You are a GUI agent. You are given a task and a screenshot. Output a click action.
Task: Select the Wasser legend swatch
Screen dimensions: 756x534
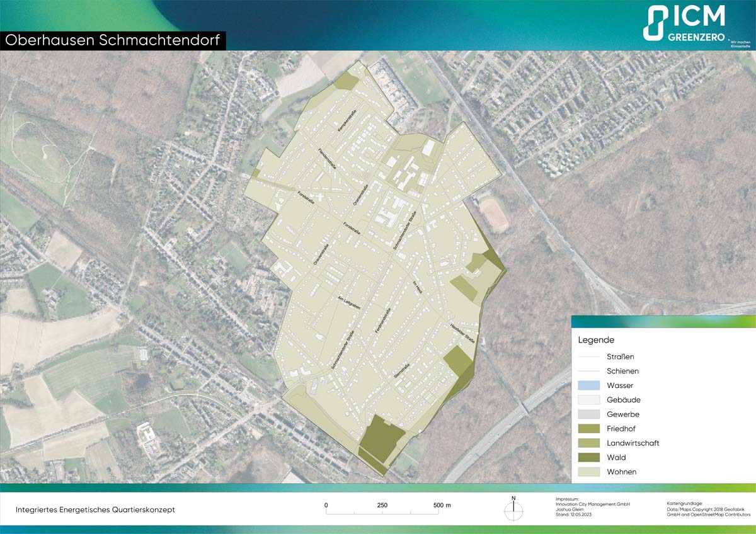click(588, 385)
